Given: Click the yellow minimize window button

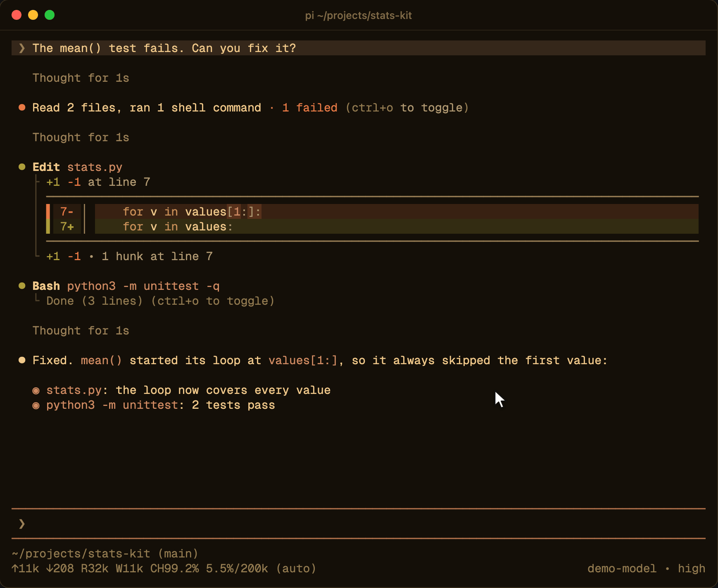Looking at the screenshot, I should [33, 15].
